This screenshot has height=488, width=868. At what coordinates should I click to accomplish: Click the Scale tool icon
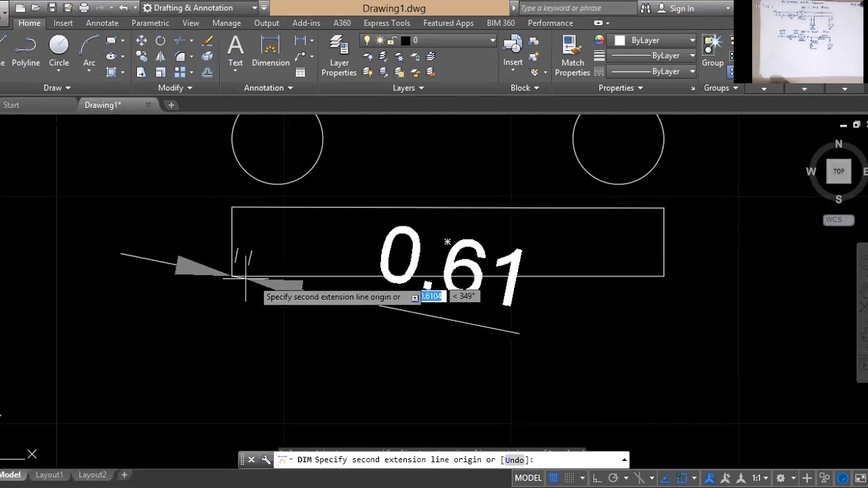(x=160, y=72)
